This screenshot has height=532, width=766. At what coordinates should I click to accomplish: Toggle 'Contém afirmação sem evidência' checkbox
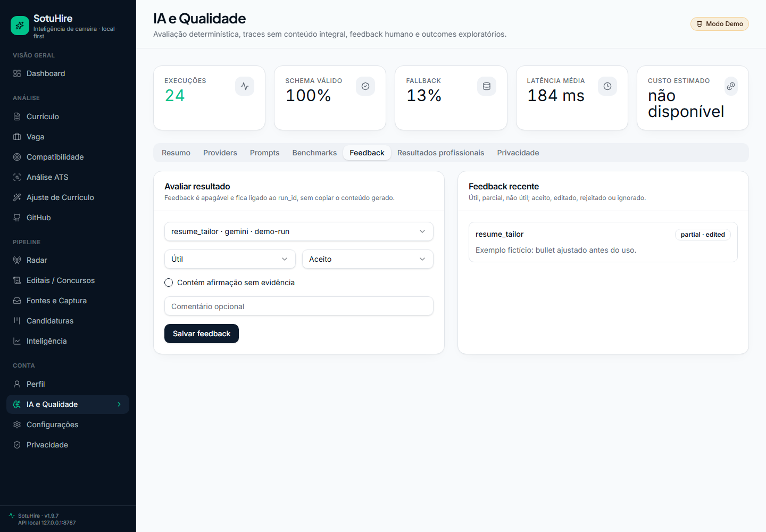coord(169,282)
